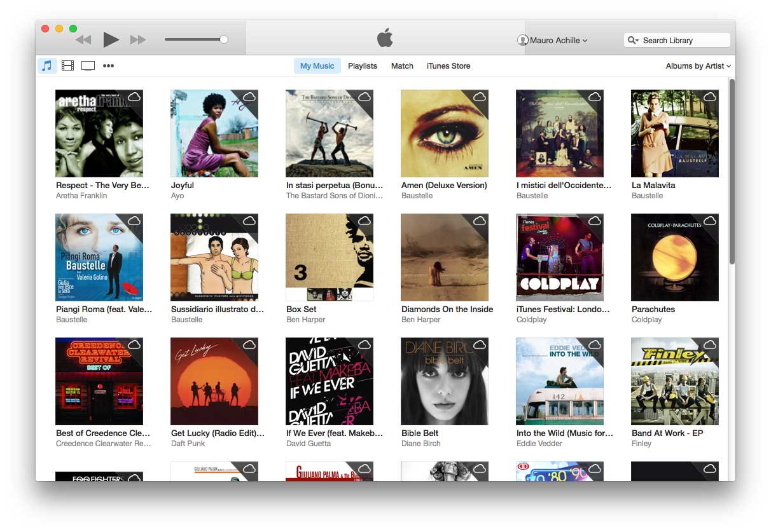Open the more media types ellipsis
This screenshot has height=532, width=771.
(x=109, y=65)
